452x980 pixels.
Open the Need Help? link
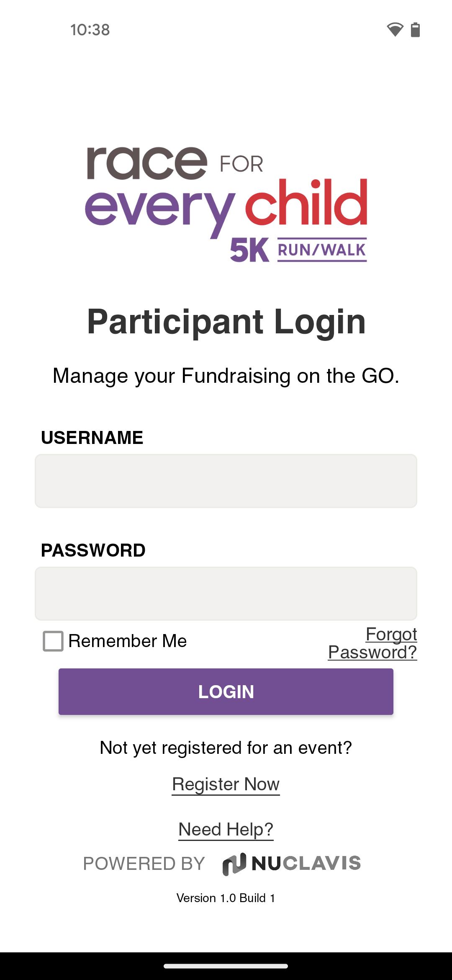[226, 829]
